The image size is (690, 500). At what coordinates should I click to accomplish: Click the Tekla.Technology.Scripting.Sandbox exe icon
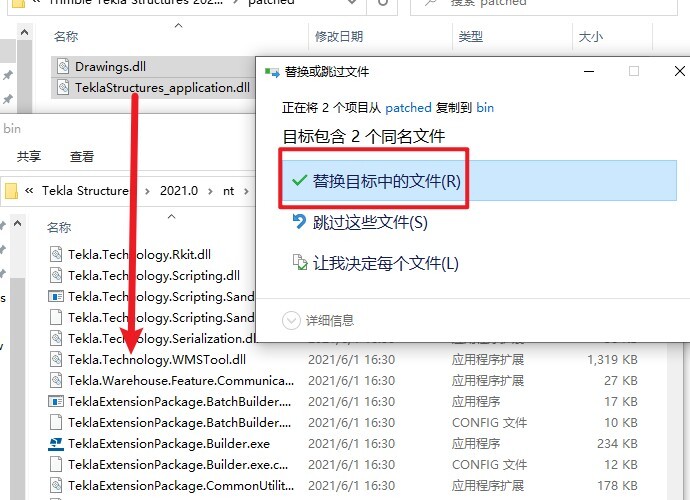[57, 296]
